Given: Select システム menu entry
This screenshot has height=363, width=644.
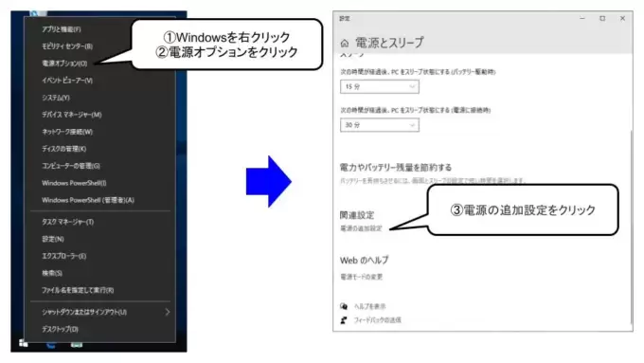Looking at the screenshot, I should pyautogui.click(x=56, y=98).
